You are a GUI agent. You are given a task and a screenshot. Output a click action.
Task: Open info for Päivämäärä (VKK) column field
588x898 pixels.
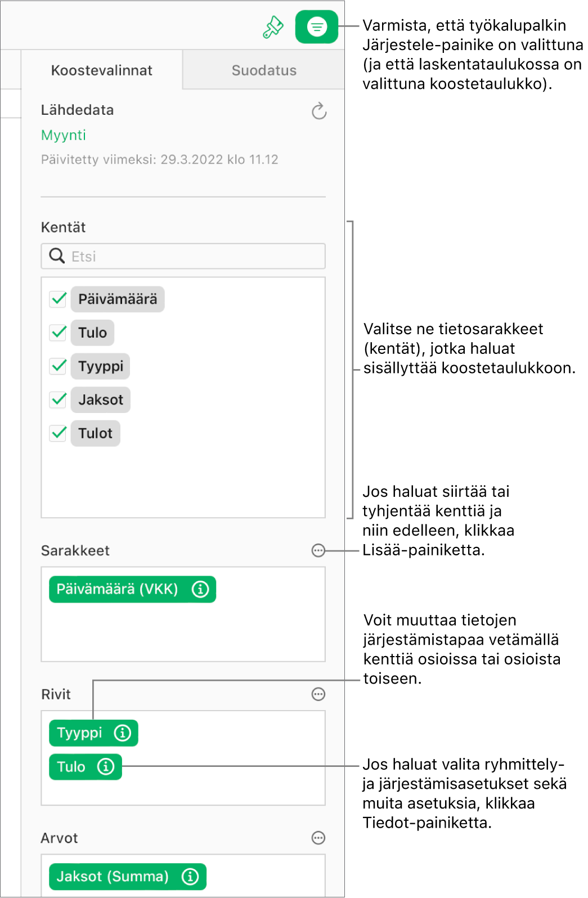(200, 589)
